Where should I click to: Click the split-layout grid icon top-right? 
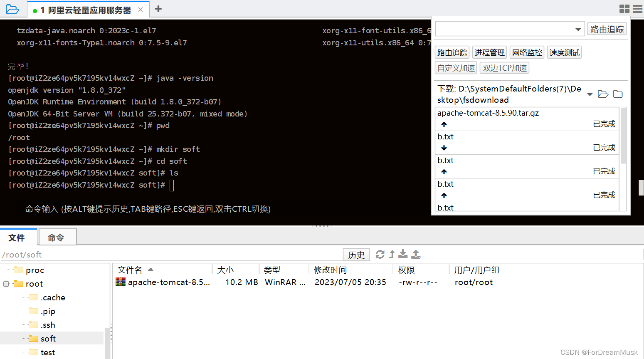pos(624,9)
